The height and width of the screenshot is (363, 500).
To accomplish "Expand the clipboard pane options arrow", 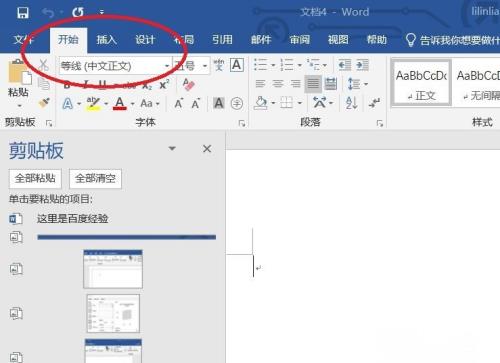I will pyautogui.click(x=172, y=148).
